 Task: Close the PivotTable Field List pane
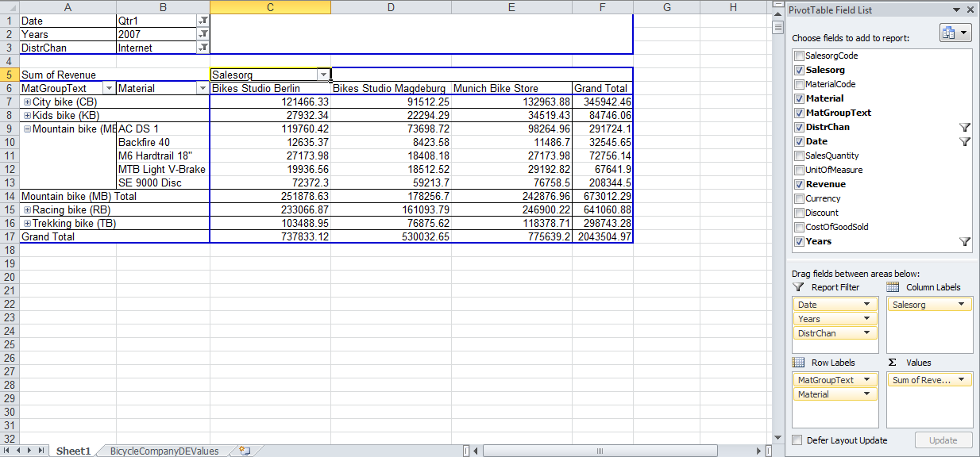point(970,10)
